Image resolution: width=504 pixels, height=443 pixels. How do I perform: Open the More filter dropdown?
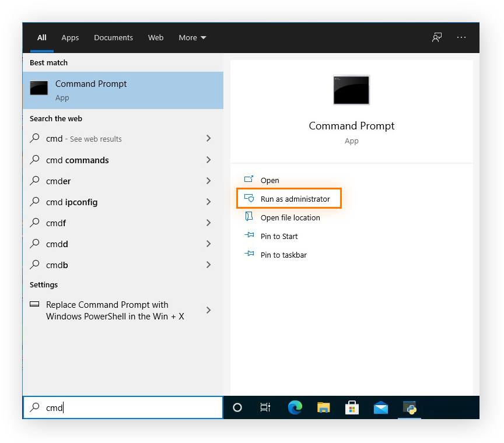click(192, 37)
